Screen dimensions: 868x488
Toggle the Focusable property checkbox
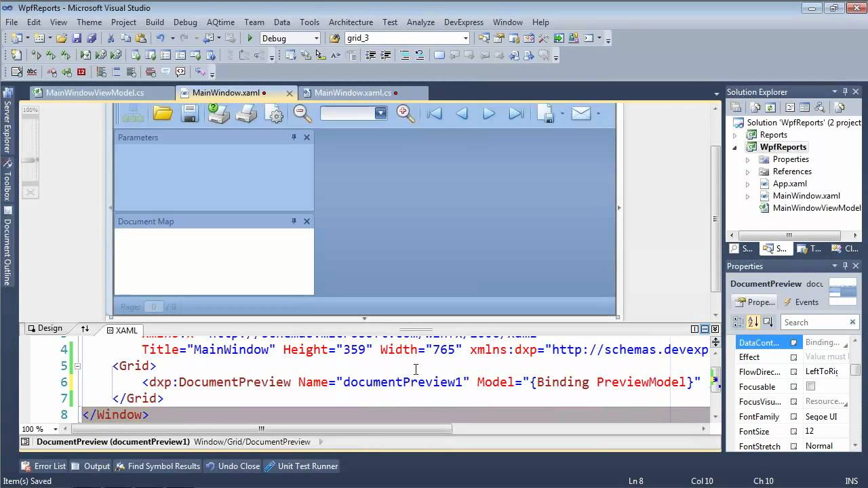[x=810, y=386]
